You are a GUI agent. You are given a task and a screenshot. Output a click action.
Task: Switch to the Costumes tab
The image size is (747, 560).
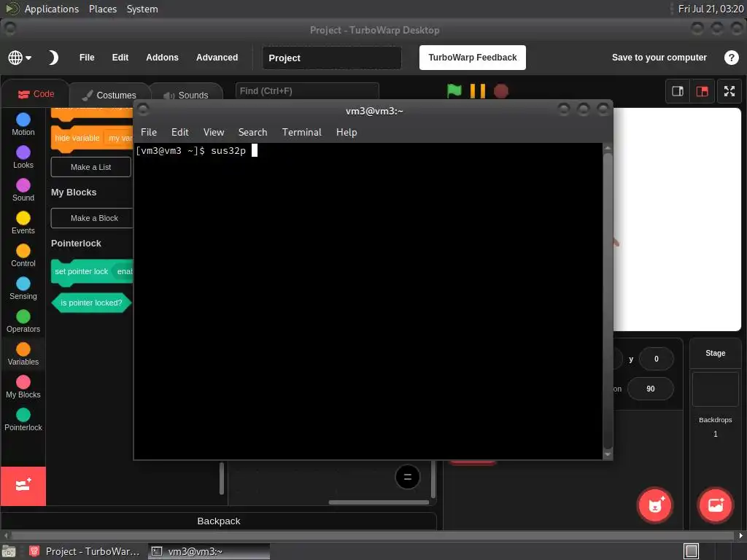(x=109, y=96)
